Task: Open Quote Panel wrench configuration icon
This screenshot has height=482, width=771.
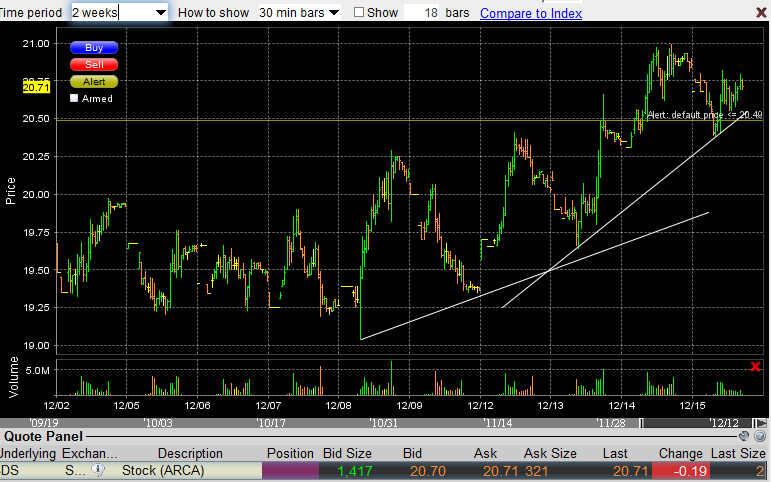Action: pyautogui.click(x=744, y=436)
